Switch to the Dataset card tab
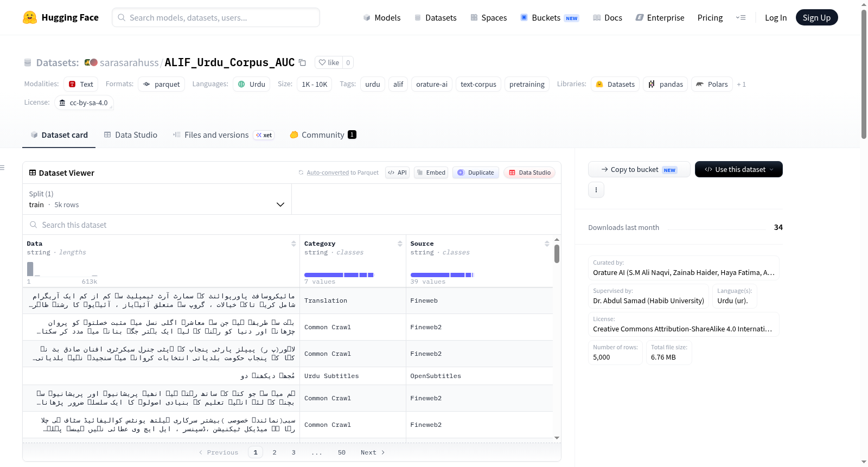The image size is (868, 467). coord(59,135)
